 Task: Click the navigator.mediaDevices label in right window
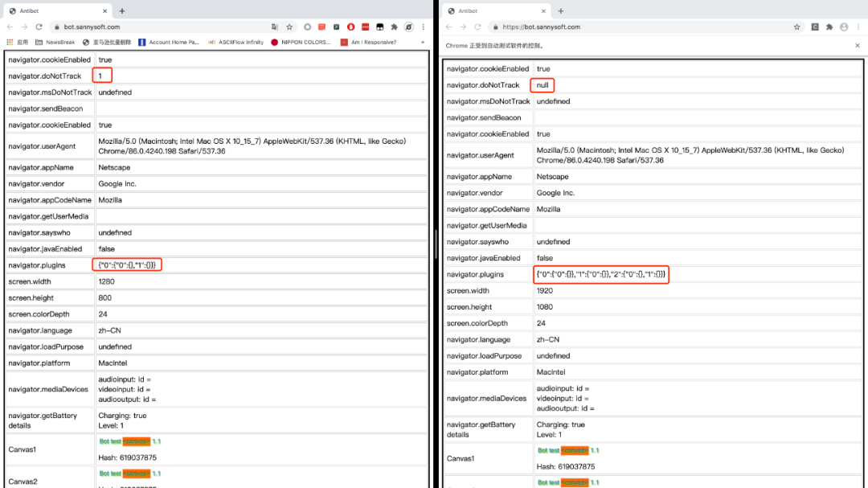486,398
